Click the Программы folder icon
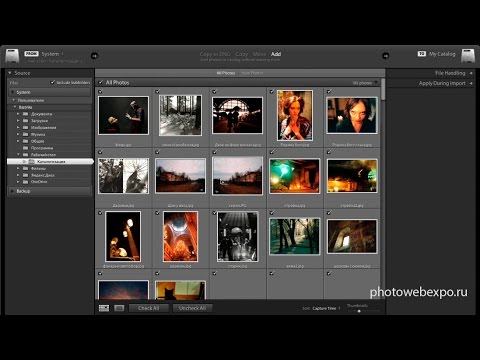The image size is (480, 360). (x=25, y=148)
